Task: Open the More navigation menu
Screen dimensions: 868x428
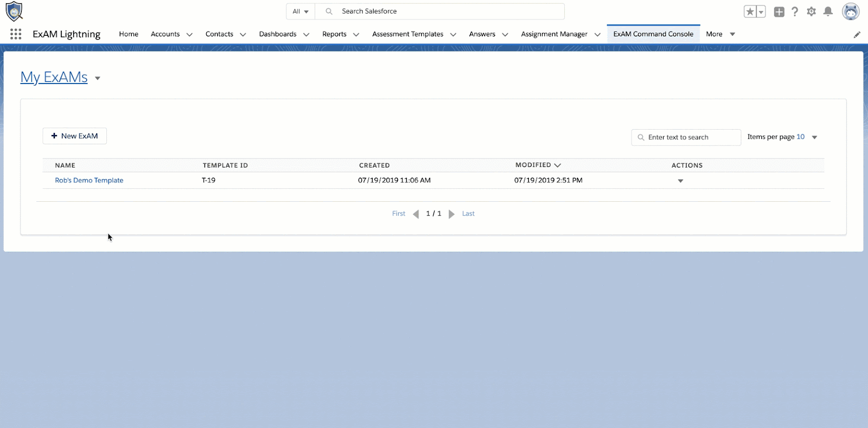Action: point(720,34)
